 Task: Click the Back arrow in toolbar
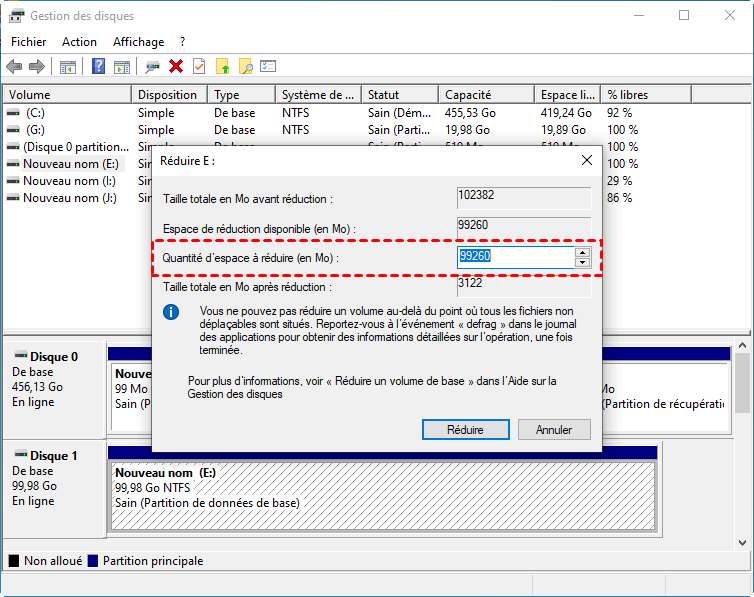tap(14, 66)
